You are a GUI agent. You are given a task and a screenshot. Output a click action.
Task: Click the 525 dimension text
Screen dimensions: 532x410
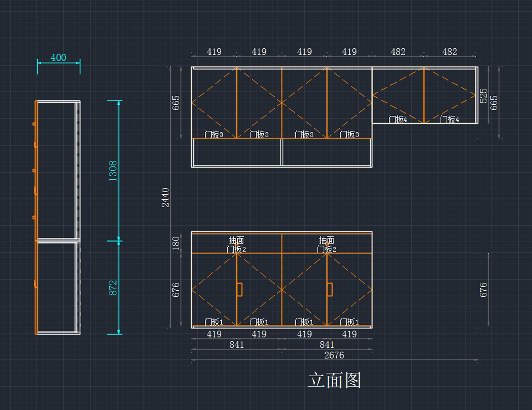pyautogui.click(x=483, y=95)
